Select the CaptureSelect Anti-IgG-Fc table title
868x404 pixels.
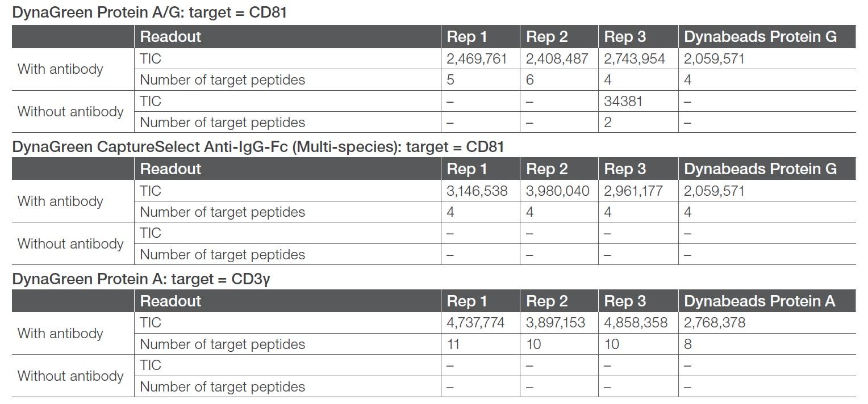point(258,147)
